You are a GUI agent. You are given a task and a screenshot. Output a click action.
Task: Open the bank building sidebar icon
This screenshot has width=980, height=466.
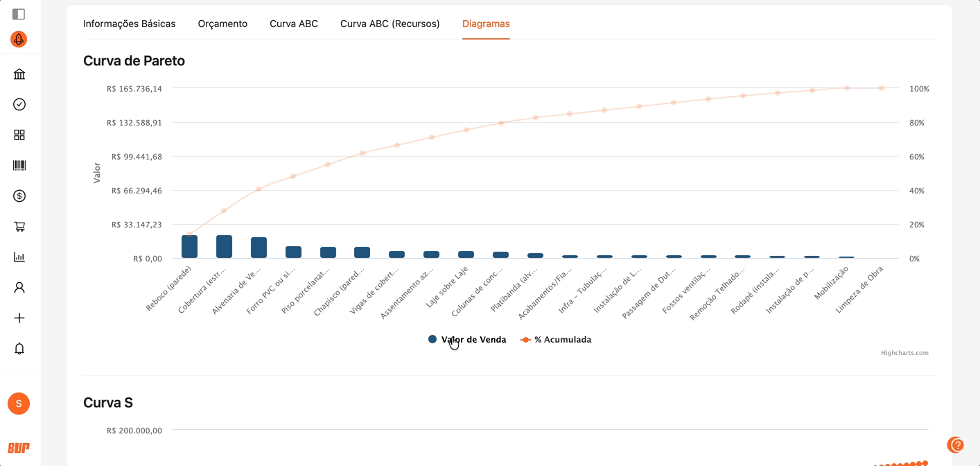(19, 74)
